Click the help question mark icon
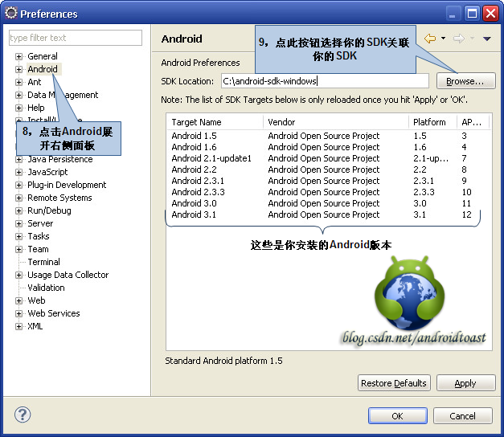 tap(23, 415)
